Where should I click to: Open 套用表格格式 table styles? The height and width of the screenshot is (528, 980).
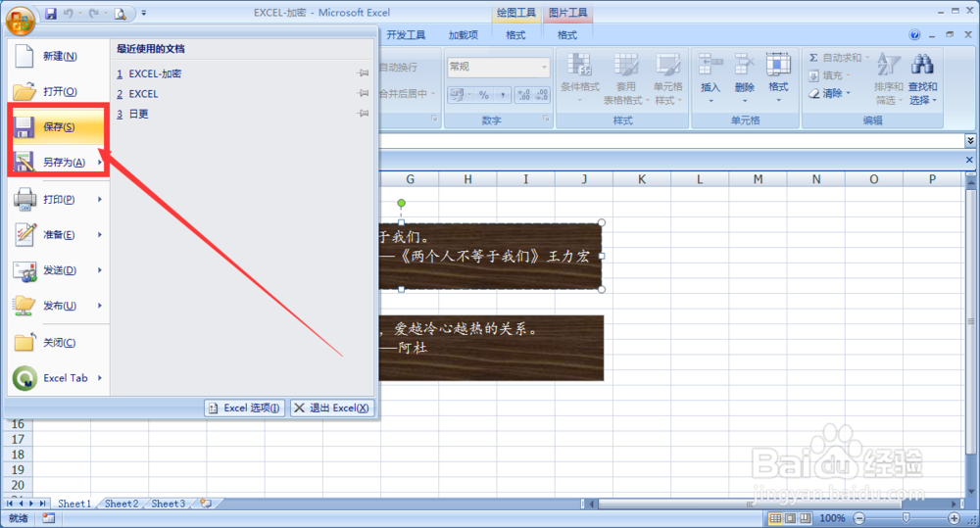click(x=625, y=78)
